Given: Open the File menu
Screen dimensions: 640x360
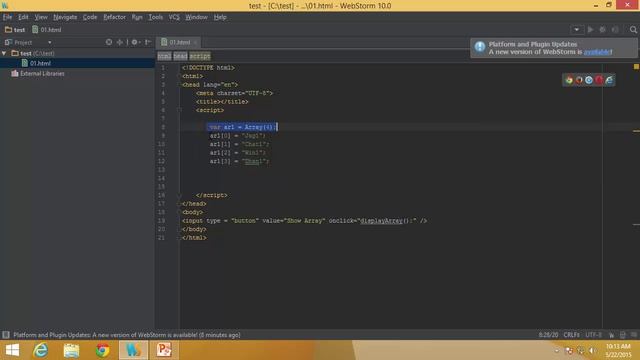Looking at the screenshot, I should tap(7, 17).
